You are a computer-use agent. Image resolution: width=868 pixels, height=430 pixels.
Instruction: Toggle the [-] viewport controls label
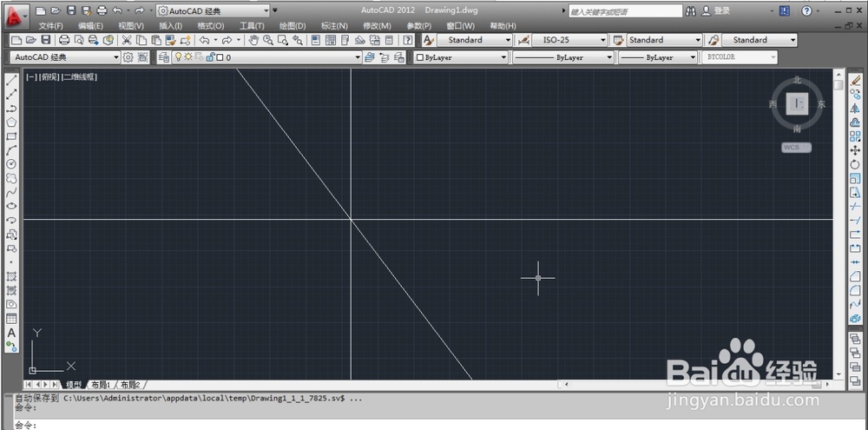click(30, 77)
